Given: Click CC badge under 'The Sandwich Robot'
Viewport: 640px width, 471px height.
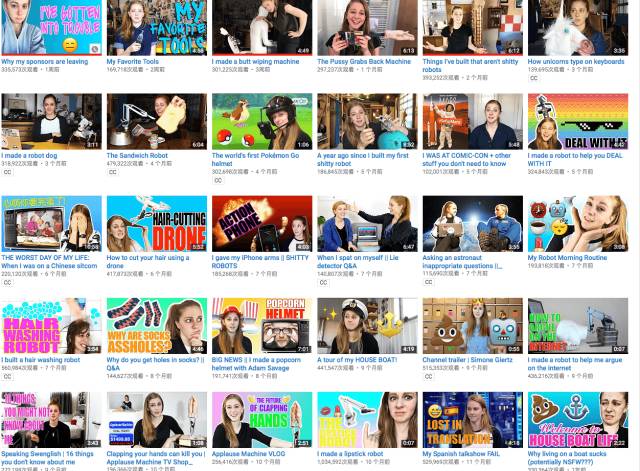Looking at the screenshot, I should click(x=113, y=172).
